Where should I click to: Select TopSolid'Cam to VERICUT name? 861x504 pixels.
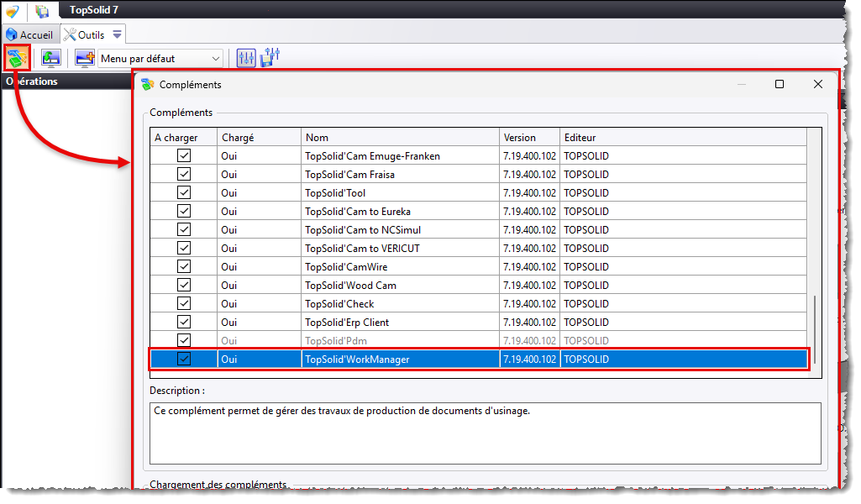(362, 248)
